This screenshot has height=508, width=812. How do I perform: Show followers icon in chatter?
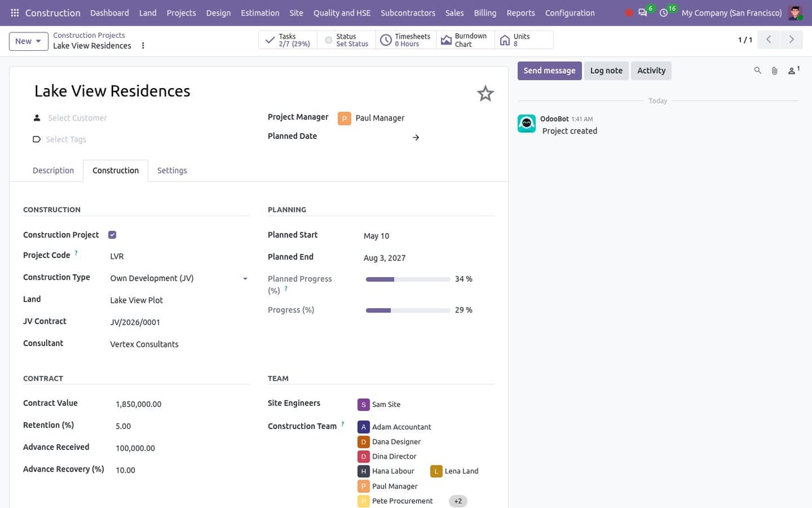[794, 70]
